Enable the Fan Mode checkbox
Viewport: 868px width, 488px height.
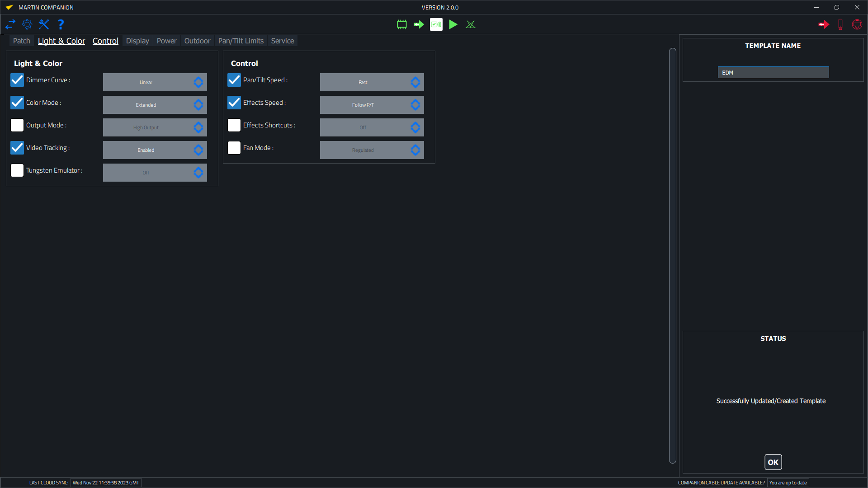point(234,148)
